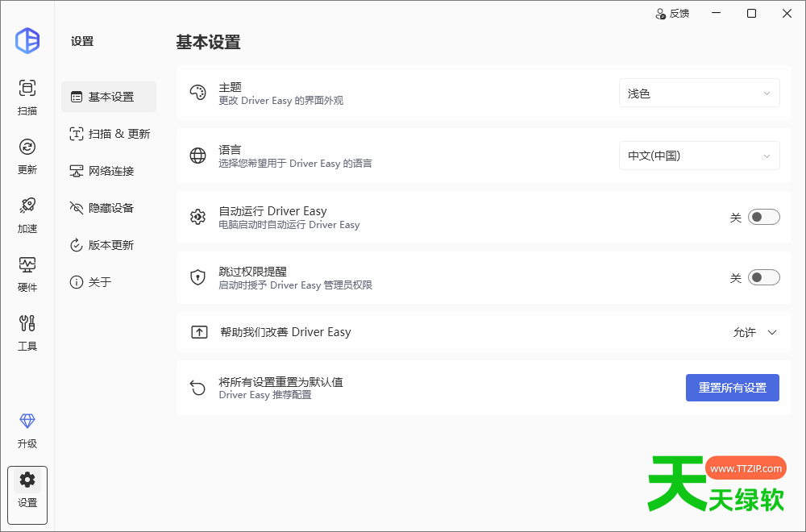The height and width of the screenshot is (532, 806).
Task: Maximize the Driver Easy window
Action: click(x=751, y=14)
